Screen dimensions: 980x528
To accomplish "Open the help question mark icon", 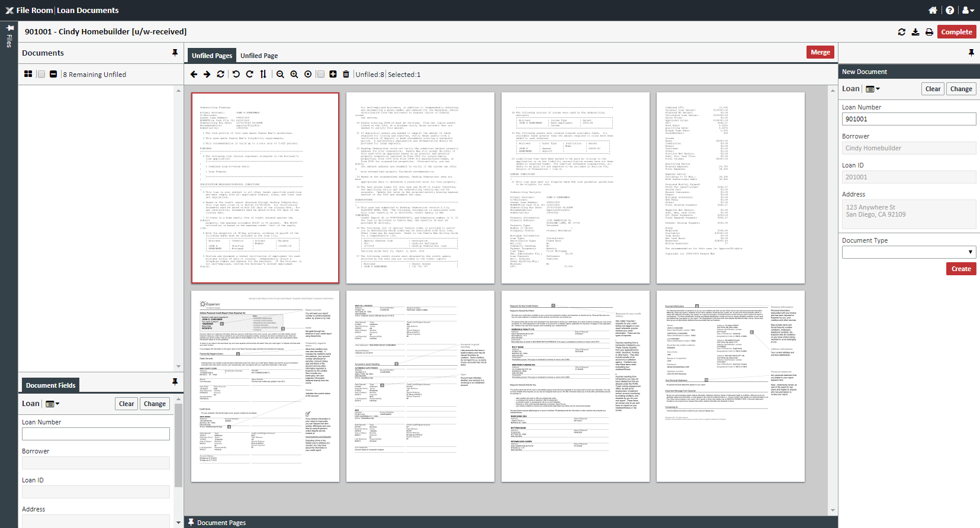I will [950, 10].
